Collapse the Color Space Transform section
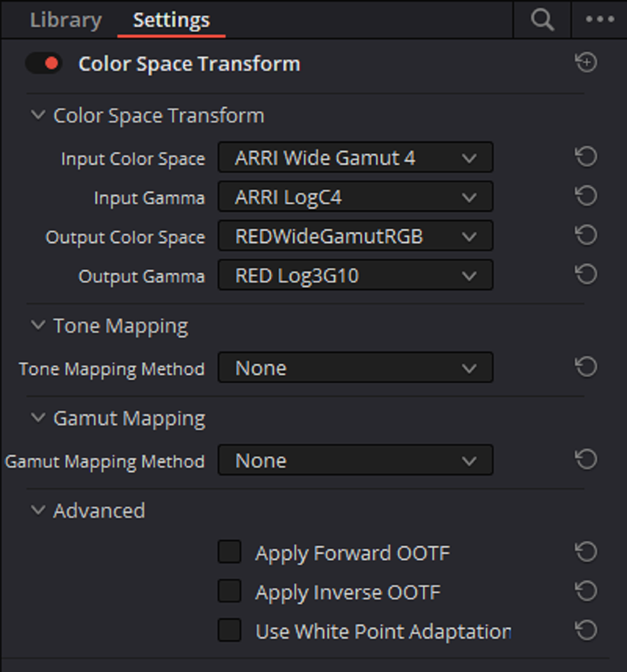627x672 pixels. pos(38,115)
